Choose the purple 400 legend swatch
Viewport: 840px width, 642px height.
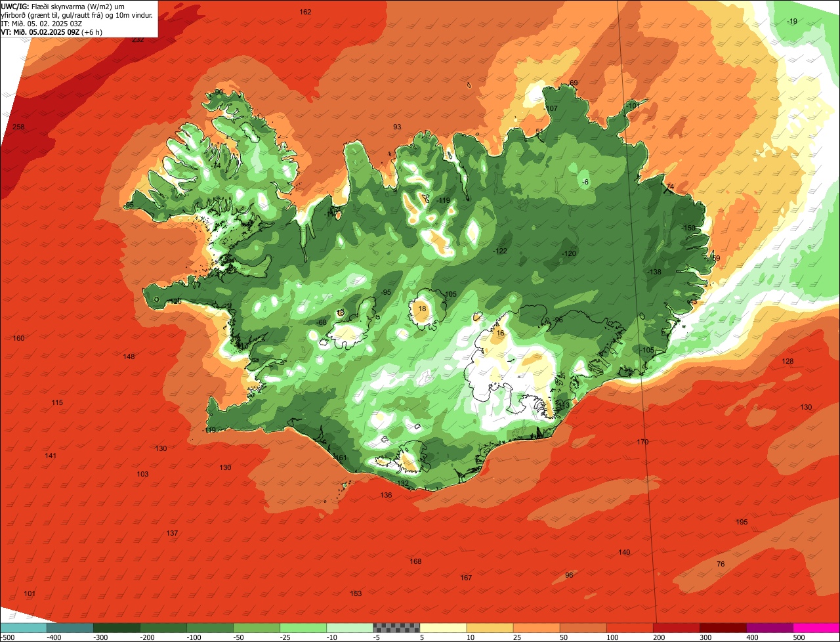770,628
